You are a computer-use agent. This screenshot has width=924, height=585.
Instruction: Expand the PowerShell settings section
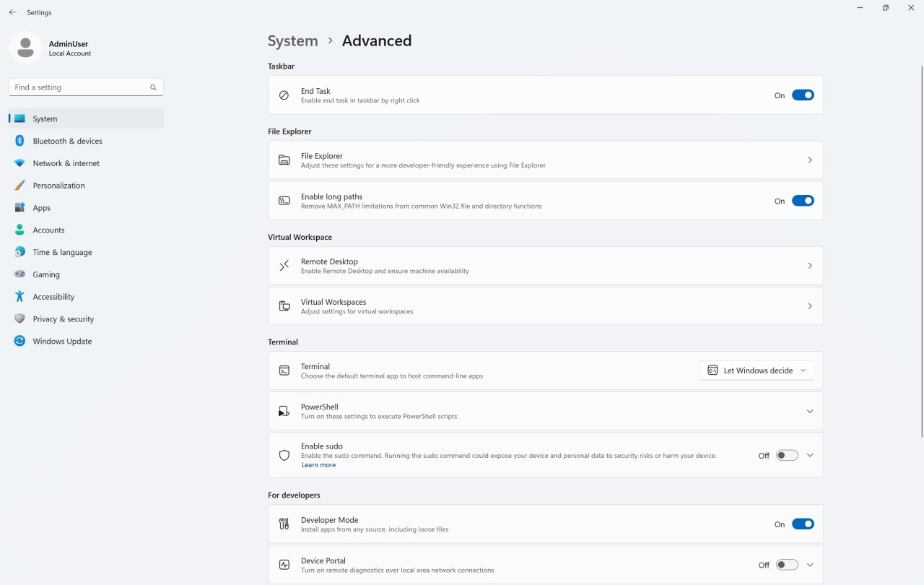pyautogui.click(x=809, y=410)
